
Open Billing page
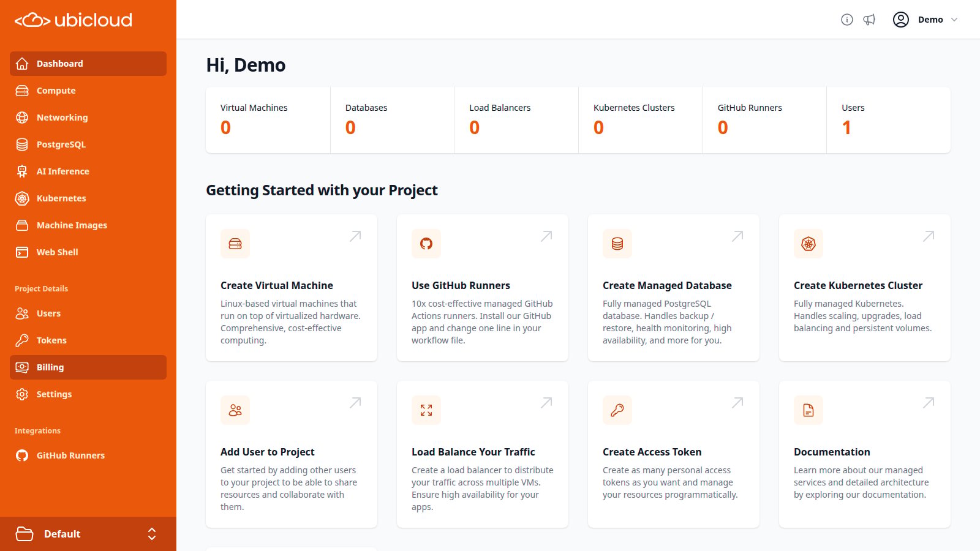(x=88, y=367)
